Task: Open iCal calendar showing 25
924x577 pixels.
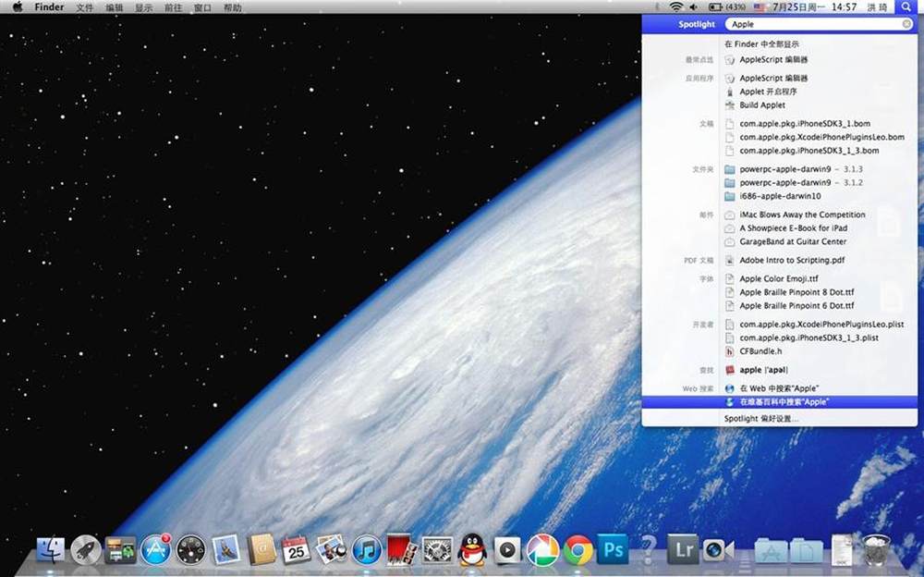Action: (x=296, y=550)
